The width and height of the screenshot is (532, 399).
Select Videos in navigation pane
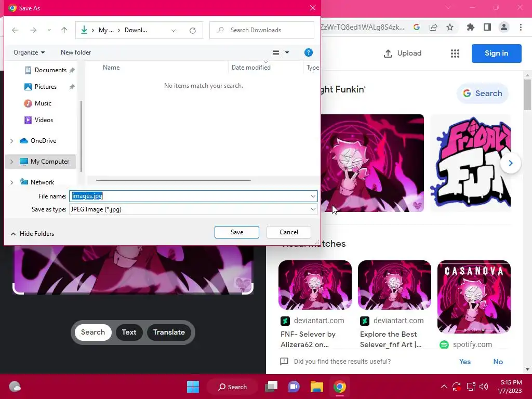click(x=43, y=120)
